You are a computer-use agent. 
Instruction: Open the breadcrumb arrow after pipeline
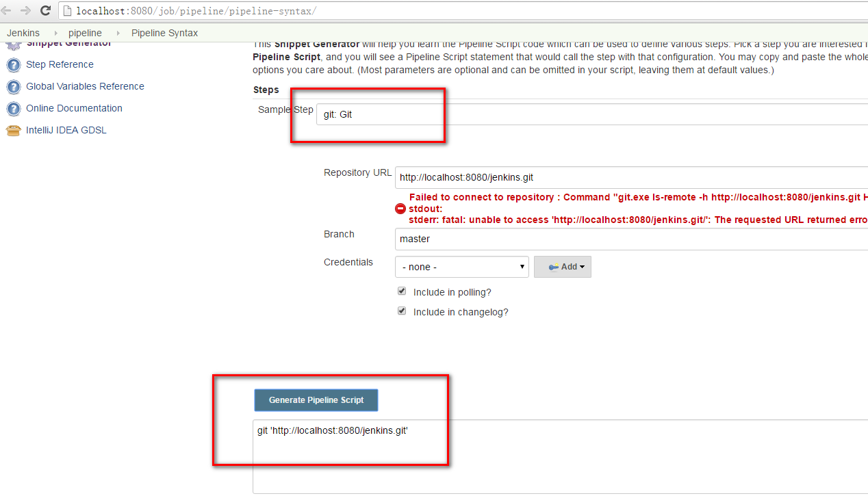click(x=117, y=33)
